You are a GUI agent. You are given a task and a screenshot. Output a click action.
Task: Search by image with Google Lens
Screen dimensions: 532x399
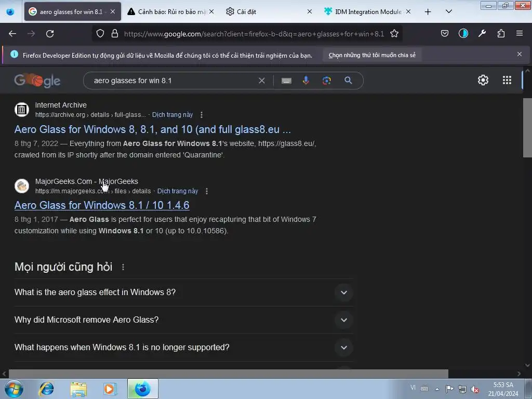[327, 81]
